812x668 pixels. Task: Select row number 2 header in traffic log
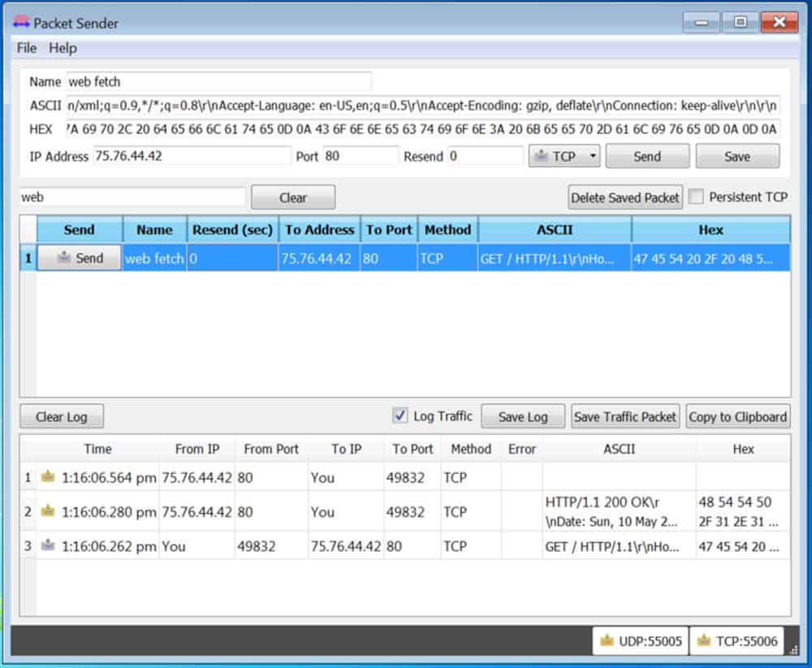point(28,511)
